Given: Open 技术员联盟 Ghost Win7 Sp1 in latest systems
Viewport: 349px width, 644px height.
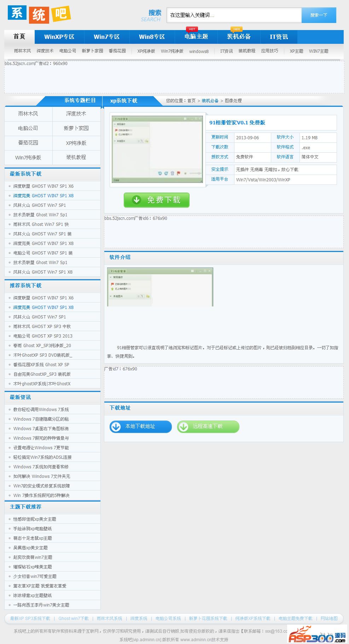Looking at the screenshot, I should click(x=40, y=215).
